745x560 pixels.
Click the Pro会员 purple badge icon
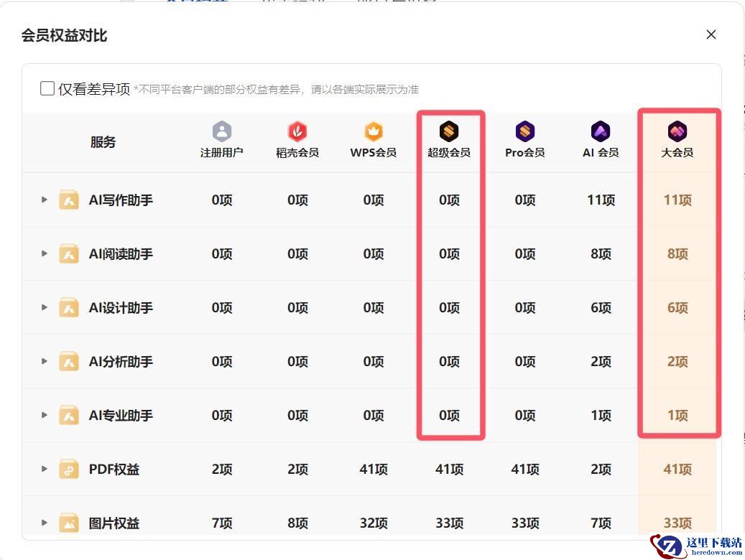click(x=525, y=131)
